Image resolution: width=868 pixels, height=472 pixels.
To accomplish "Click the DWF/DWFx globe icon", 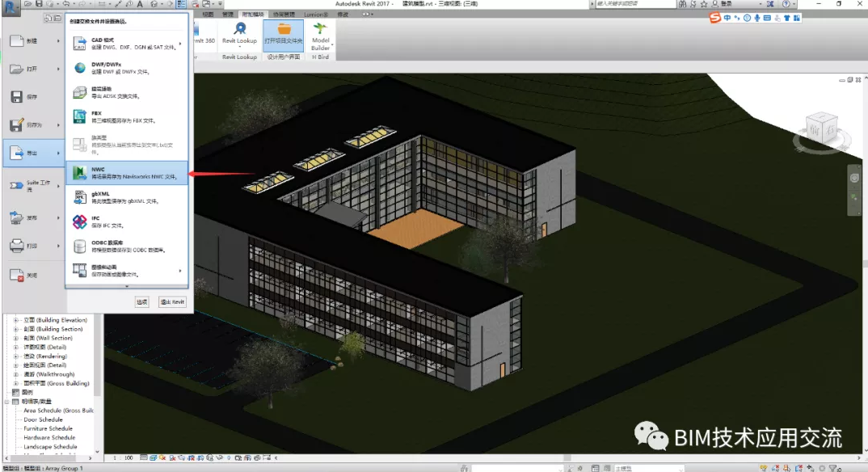I will [80, 68].
